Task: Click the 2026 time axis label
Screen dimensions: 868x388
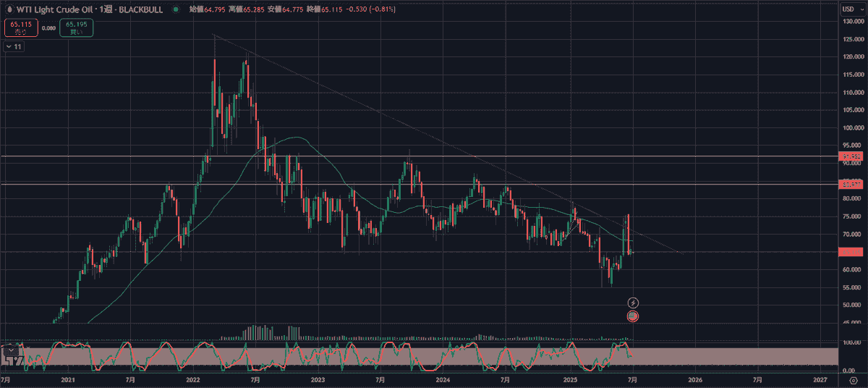Action: click(x=694, y=379)
